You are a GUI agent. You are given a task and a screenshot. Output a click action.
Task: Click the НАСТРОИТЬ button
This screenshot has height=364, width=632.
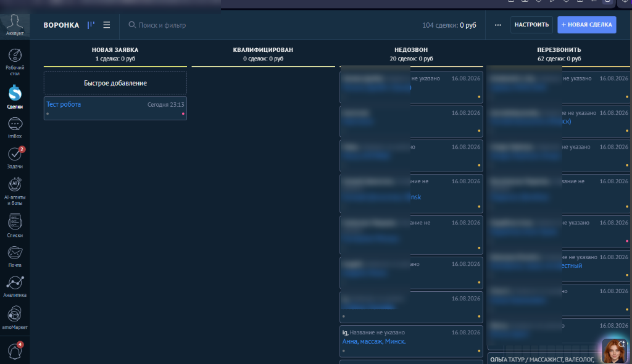531,25
